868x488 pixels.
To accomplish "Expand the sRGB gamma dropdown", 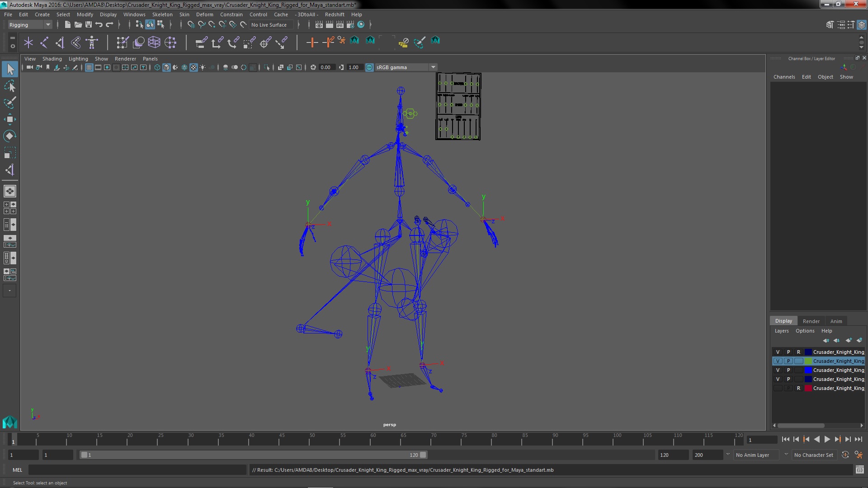I will (434, 67).
